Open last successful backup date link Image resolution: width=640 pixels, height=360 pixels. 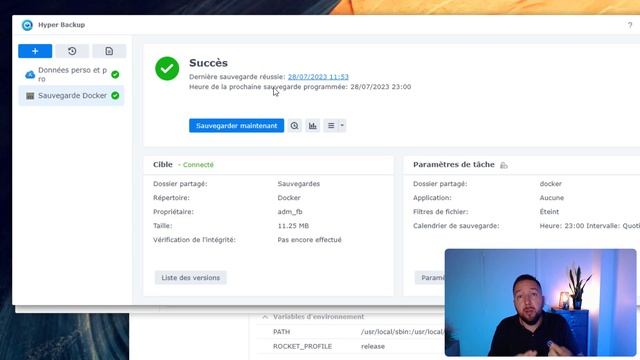click(x=318, y=77)
